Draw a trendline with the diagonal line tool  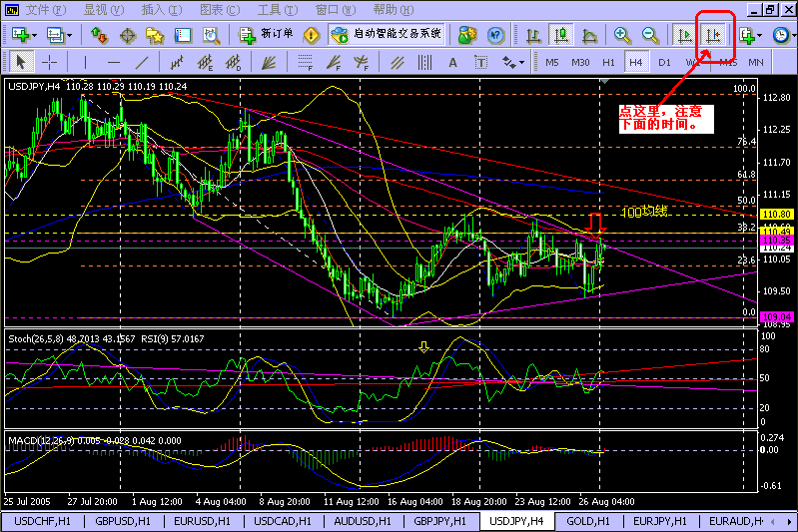point(142,62)
